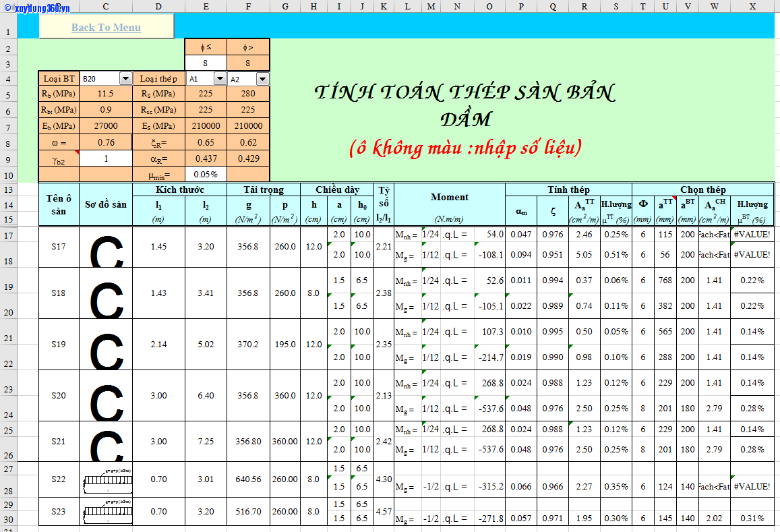The width and height of the screenshot is (780, 532).
Task: Select the slab diagram image for S20
Action: coord(106,396)
